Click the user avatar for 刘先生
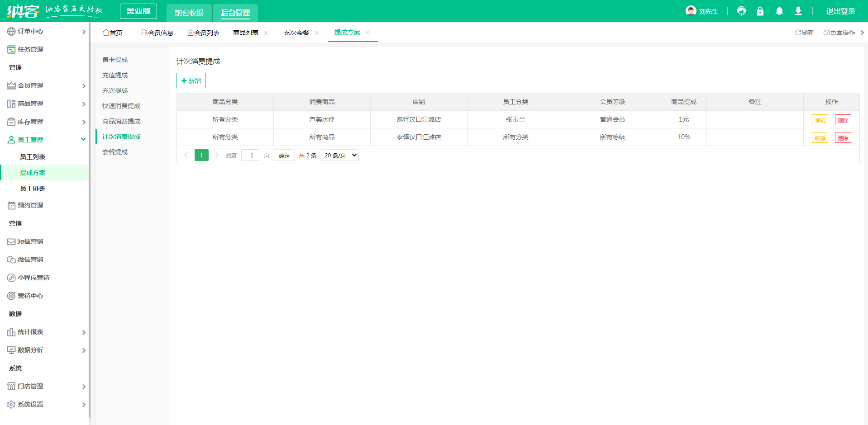This screenshot has width=868, height=425. pyautogui.click(x=691, y=11)
